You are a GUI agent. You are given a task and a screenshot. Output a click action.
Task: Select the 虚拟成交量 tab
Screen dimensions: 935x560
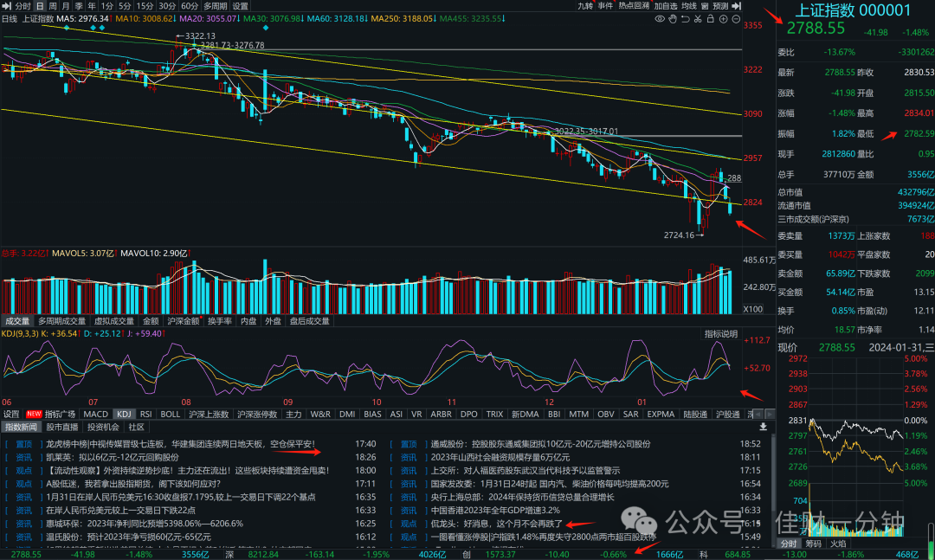[114, 321]
